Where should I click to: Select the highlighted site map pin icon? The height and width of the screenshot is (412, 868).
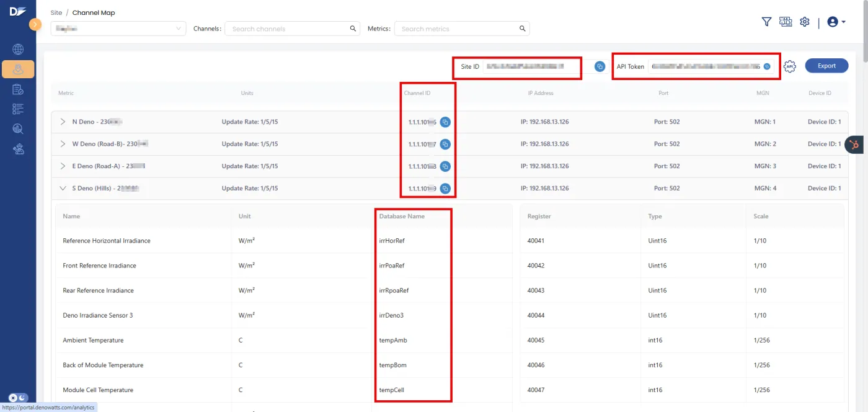pos(18,69)
